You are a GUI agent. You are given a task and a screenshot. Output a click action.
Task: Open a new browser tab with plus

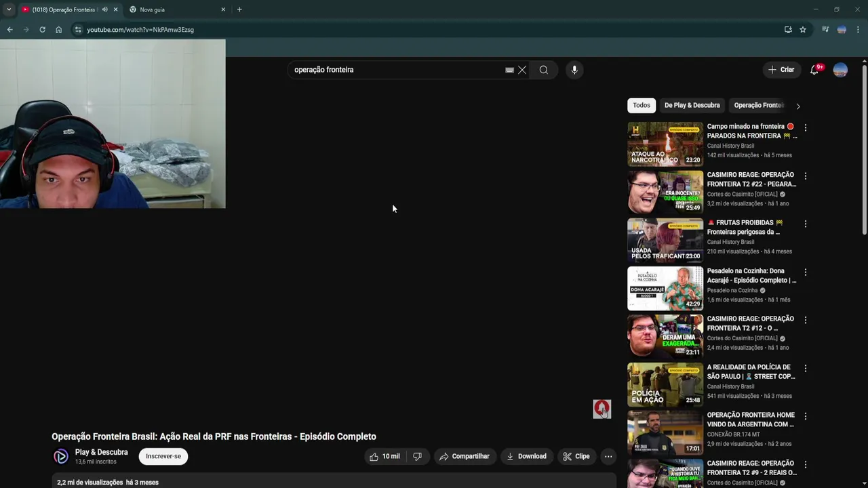[x=239, y=9]
